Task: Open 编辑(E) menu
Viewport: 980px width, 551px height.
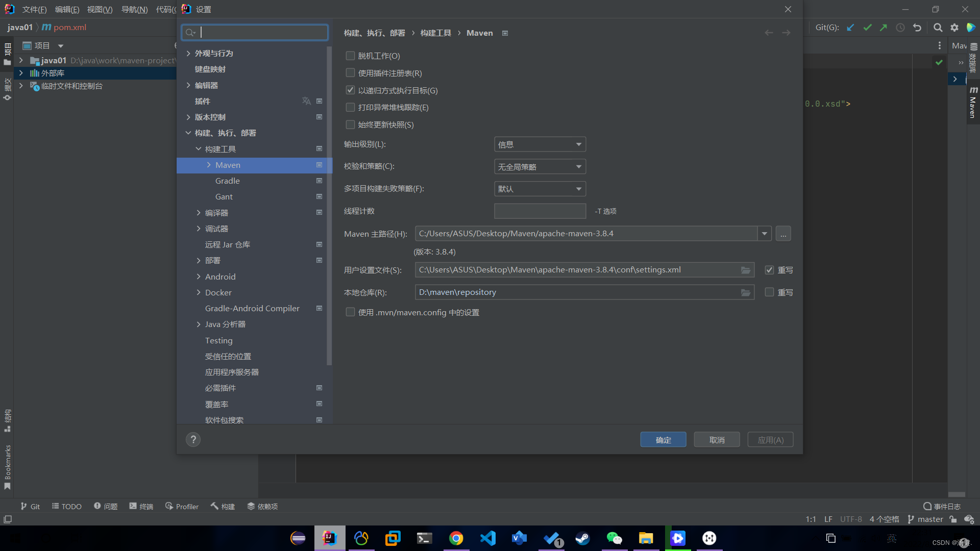Action: (x=67, y=9)
